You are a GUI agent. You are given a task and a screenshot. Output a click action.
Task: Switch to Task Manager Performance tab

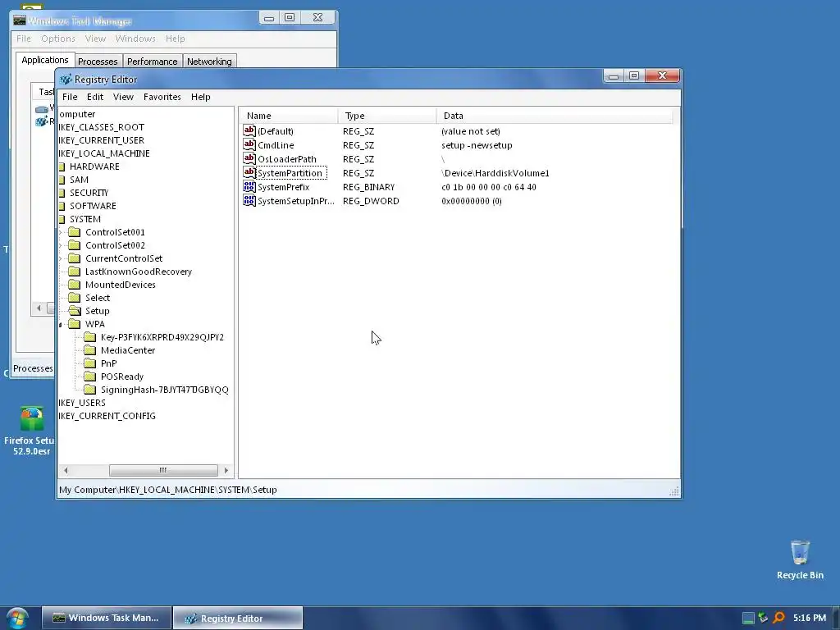click(x=152, y=62)
